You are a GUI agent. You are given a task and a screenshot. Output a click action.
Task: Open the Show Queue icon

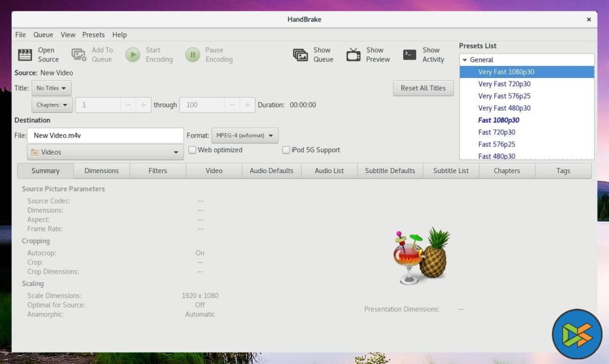coord(300,55)
